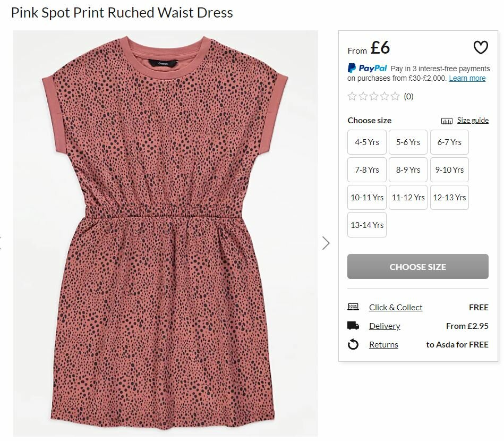Viewport: 504px width, 441px height.
Task: Pick the 6-7 Yrs size
Action: tap(449, 142)
